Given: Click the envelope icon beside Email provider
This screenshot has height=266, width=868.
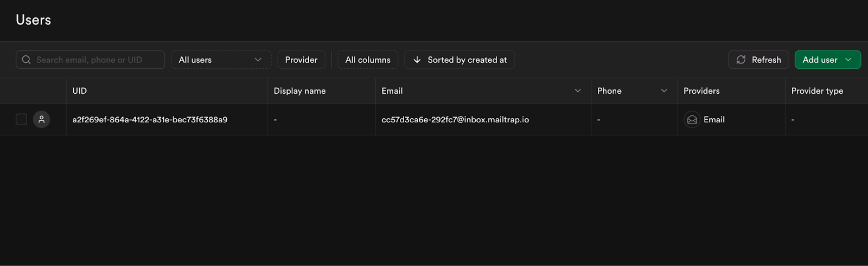Looking at the screenshot, I should (x=692, y=120).
